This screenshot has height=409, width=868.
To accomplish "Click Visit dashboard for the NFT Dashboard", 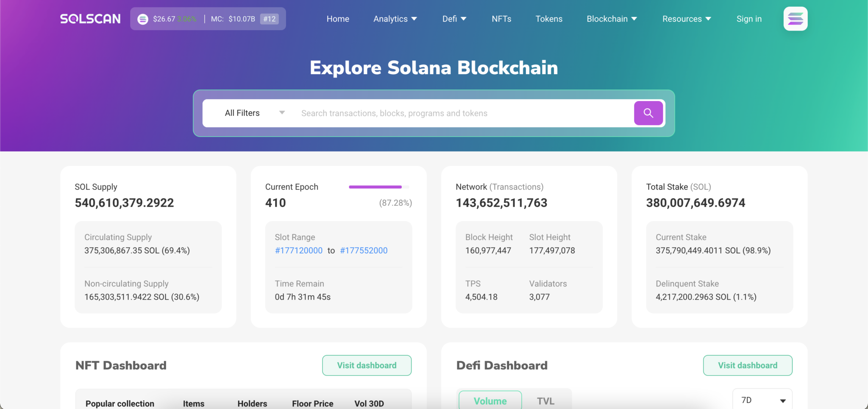I will click(367, 365).
